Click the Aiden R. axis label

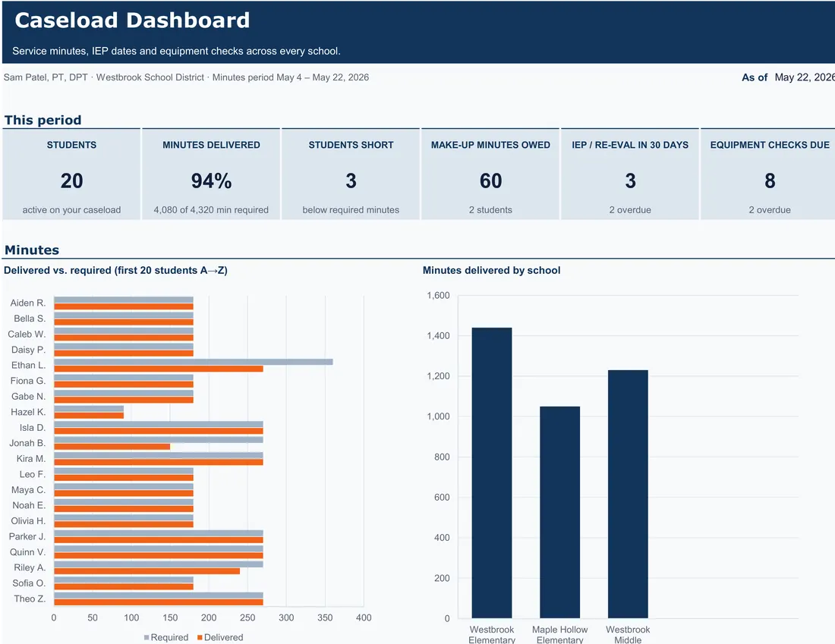pyautogui.click(x=27, y=303)
